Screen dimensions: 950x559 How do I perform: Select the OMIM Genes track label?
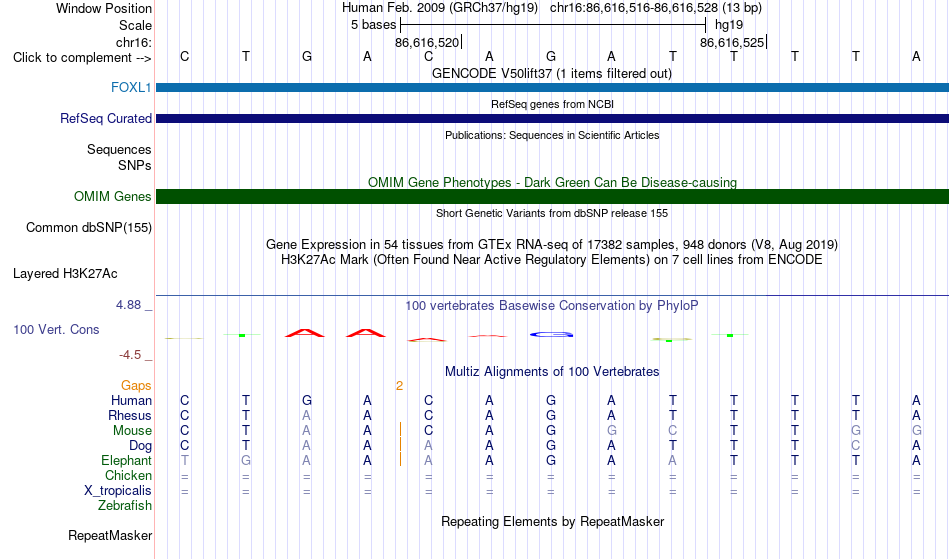(x=112, y=196)
